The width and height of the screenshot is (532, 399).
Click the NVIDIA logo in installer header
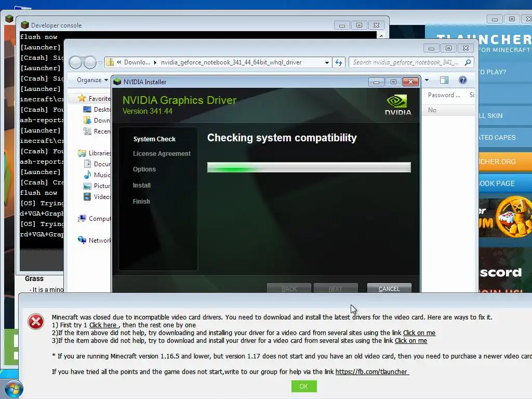point(397,105)
